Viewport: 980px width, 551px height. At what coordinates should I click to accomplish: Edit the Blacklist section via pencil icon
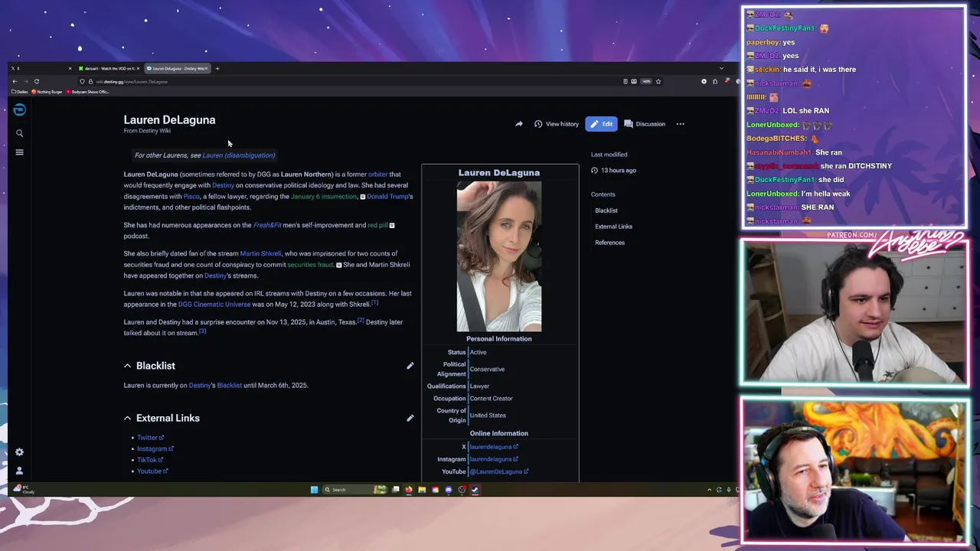pos(410,366)
